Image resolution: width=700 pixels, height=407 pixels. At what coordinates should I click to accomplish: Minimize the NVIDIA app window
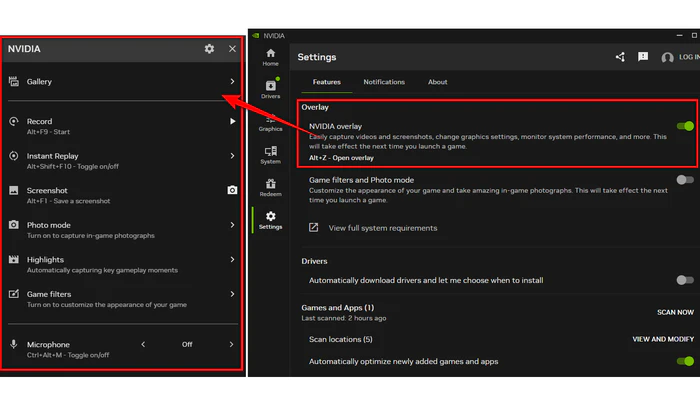coord(679,35)
